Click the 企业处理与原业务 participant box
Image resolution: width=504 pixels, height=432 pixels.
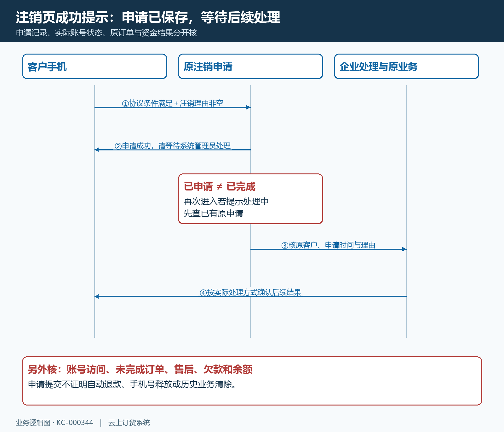coord(406,66)
